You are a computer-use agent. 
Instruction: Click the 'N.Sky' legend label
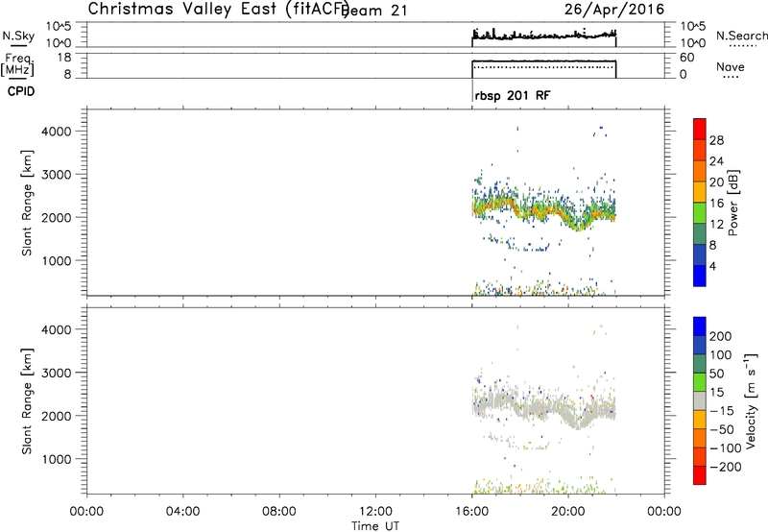[18, 36]
